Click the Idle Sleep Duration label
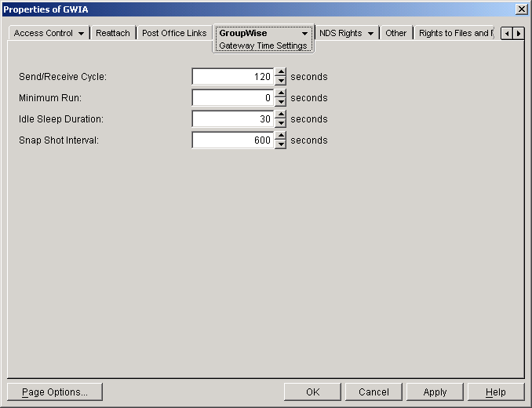 pyautogui.click(x=61, y=119)
